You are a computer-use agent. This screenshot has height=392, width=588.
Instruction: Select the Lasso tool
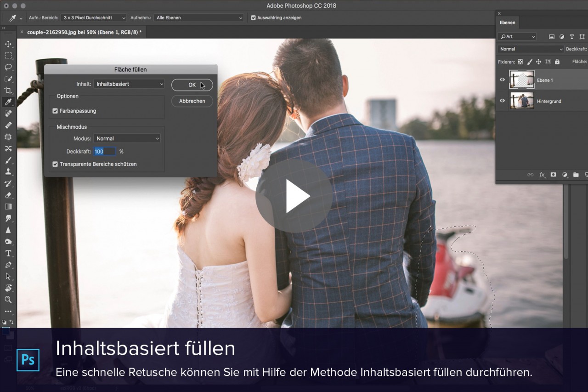(8, 67)
